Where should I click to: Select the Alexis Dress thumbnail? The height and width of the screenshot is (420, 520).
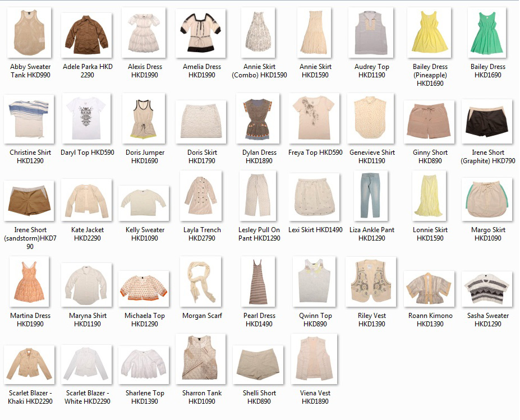coord(144,33)
